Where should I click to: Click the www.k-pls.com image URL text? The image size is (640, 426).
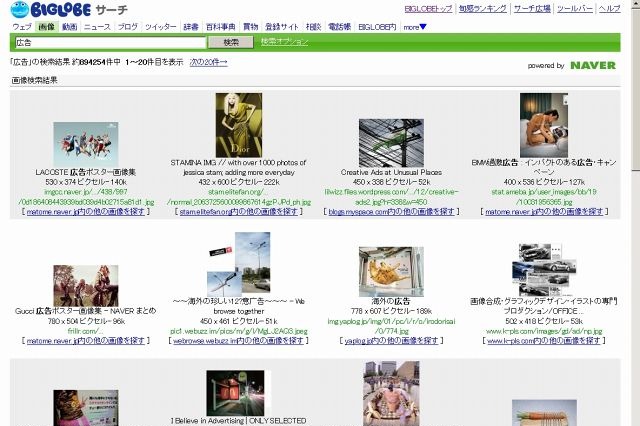point(544,331)
